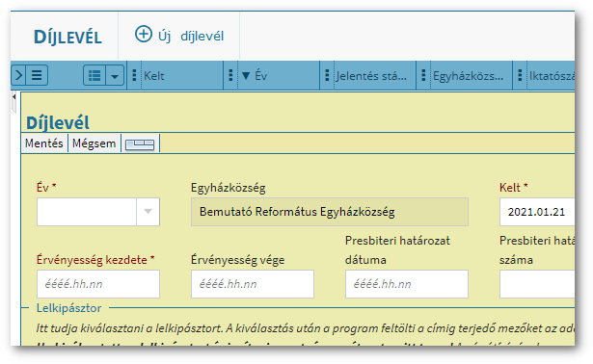Click the Egyházközs... column header
The width and height of the screenshot is (593, 364).
pyautogui.click(x=469, y=76)
